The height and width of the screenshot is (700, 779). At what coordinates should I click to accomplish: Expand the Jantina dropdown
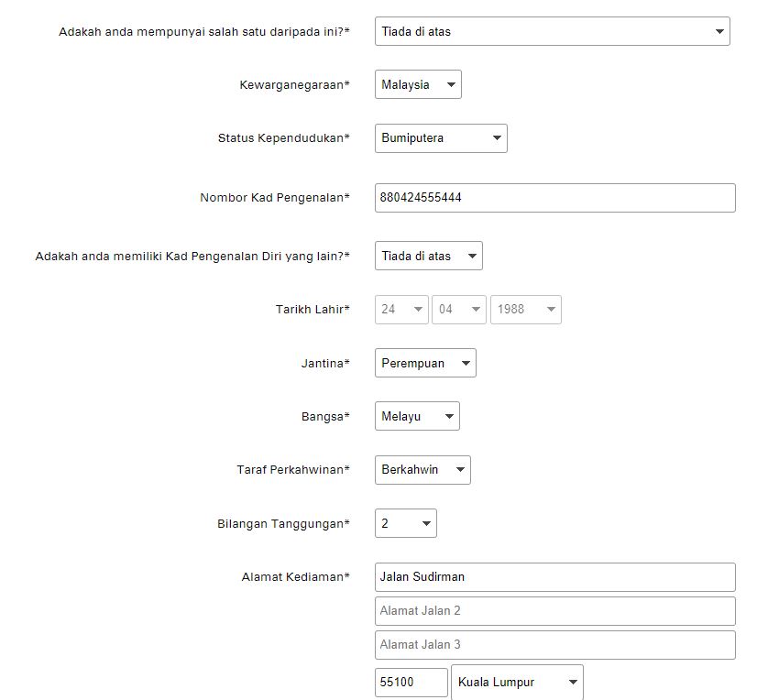(x=425, y=363)
